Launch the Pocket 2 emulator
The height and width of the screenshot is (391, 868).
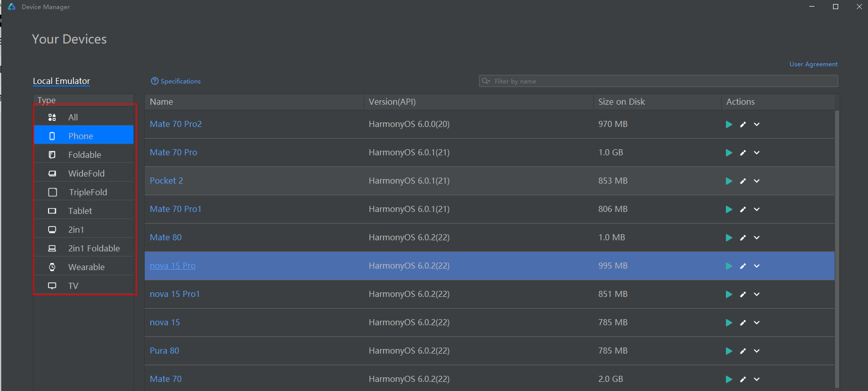(729, 181)
